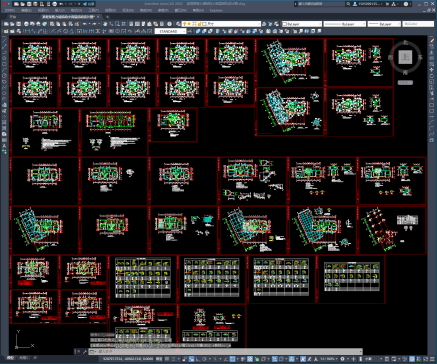Toggle transparency display in status bar
Screen dimensions: 437x364
coord(250,359)
